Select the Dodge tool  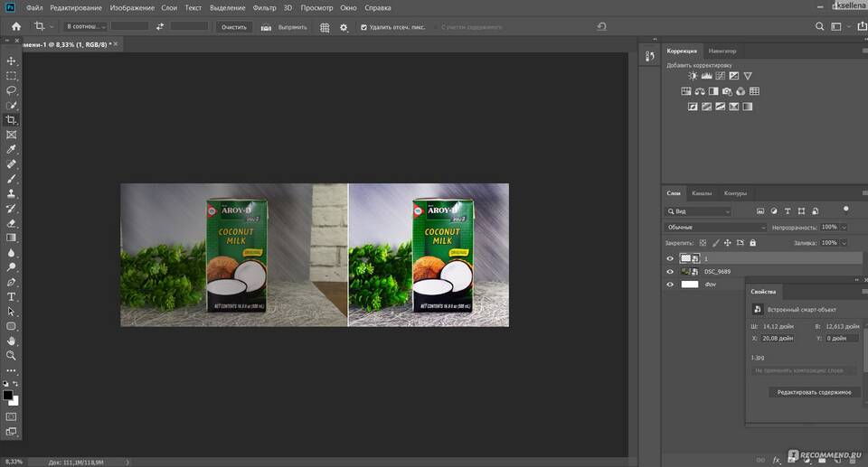coord(11,267)
